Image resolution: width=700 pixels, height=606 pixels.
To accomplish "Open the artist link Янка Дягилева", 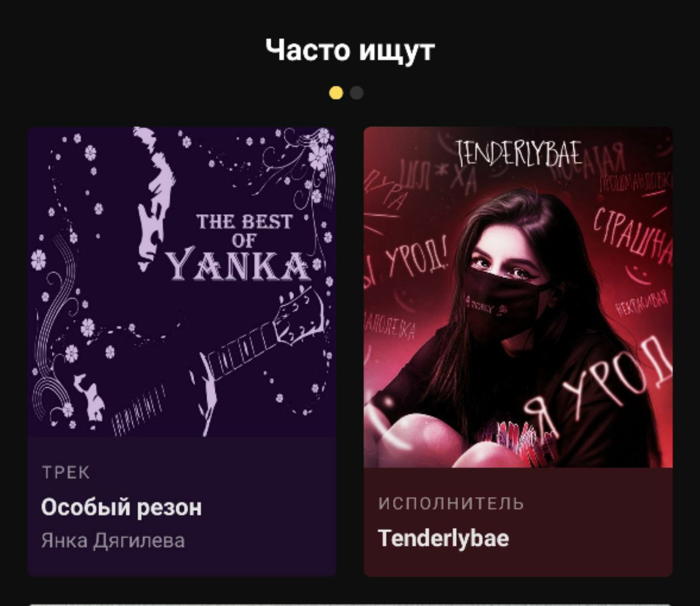I will click(113, 540).
